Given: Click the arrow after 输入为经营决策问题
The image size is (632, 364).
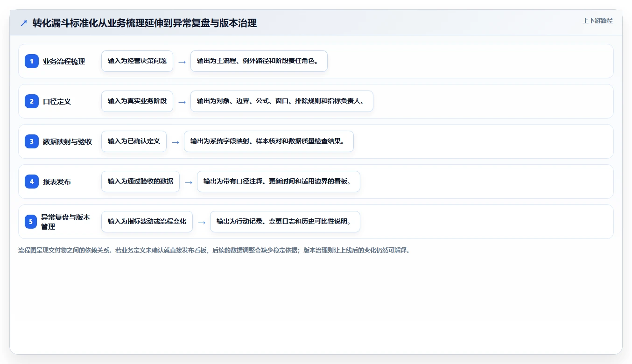Looking at the screenshot, I should [182, 62].
